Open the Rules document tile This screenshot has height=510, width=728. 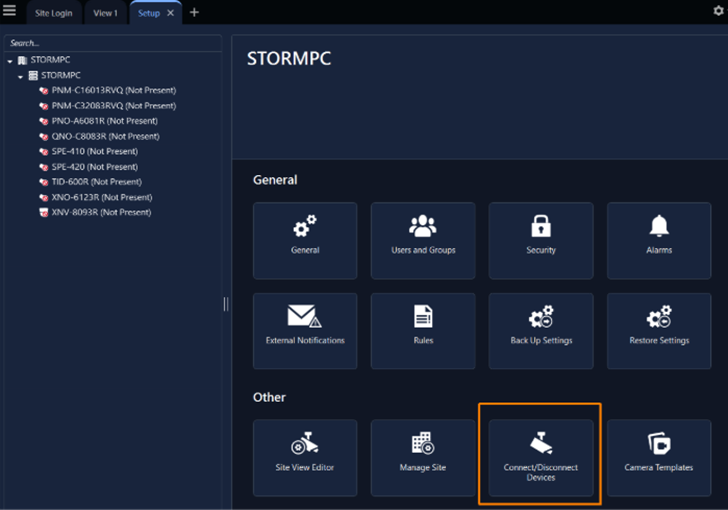[x=423, y=330]
